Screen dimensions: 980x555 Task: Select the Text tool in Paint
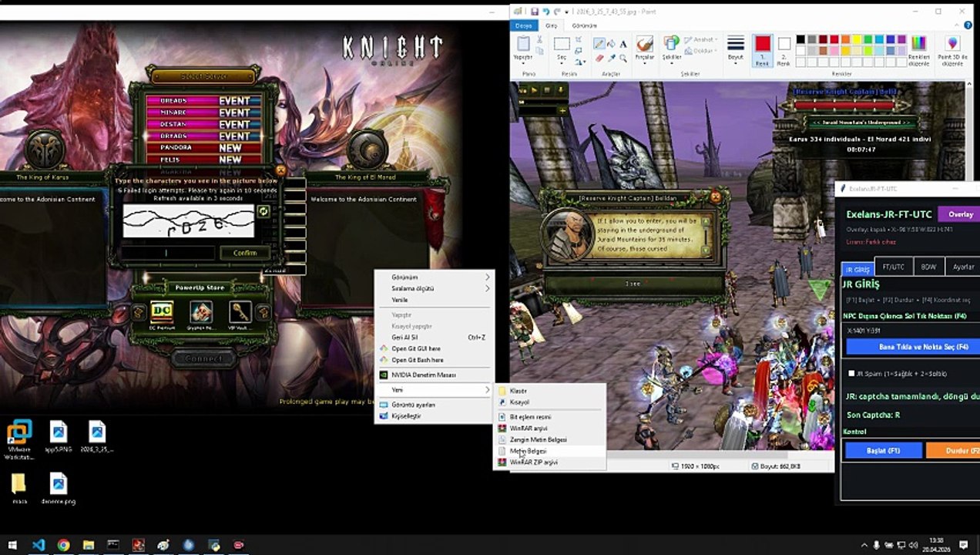623,44
